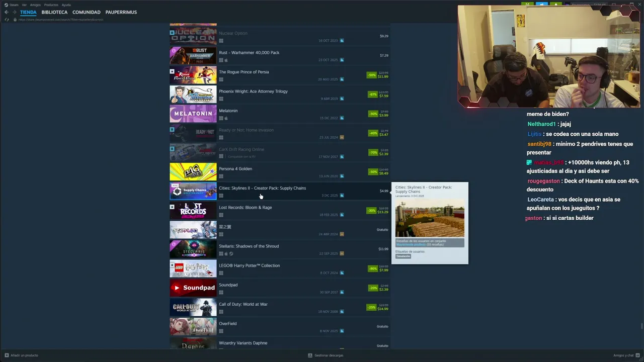The height and width of the screenshot is (362, 644).
Task: Reload the store page with refresh icon
Action: [x=7, y=20]
